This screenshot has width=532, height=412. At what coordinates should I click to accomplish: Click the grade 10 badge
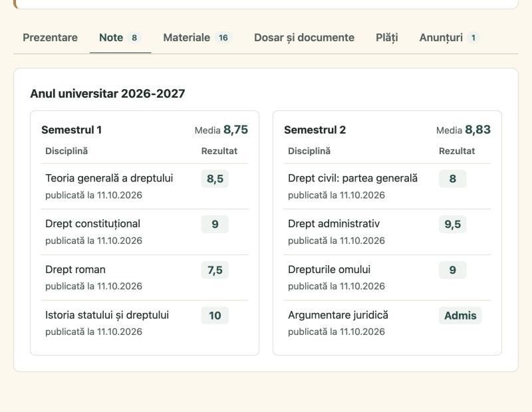(215, 316)
